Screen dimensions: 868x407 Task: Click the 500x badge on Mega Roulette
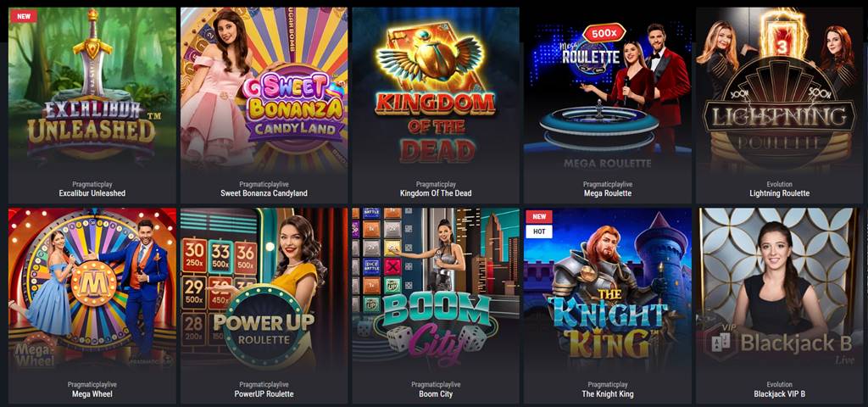(x=604, y=34)
